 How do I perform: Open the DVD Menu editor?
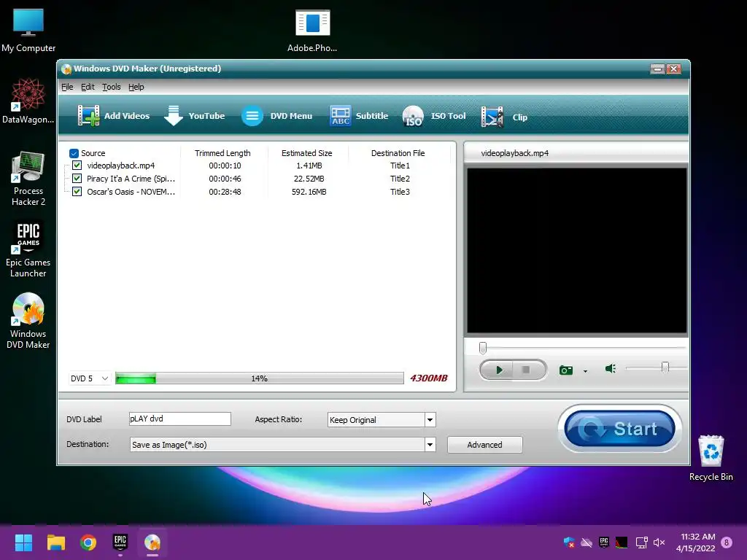pos(276,116)
